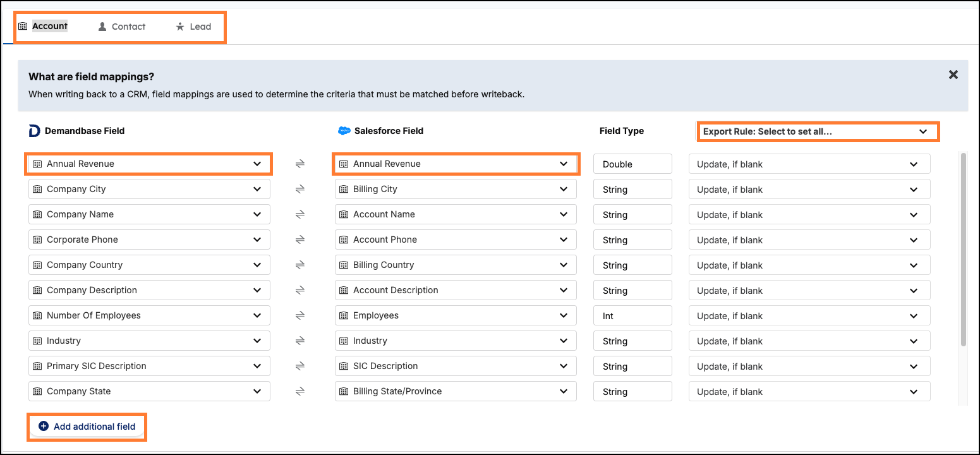The height and width of the screenshot is (455, 980).
Task: Open export rule dropdown for Annual Revenue row
Action: (809, 164)
